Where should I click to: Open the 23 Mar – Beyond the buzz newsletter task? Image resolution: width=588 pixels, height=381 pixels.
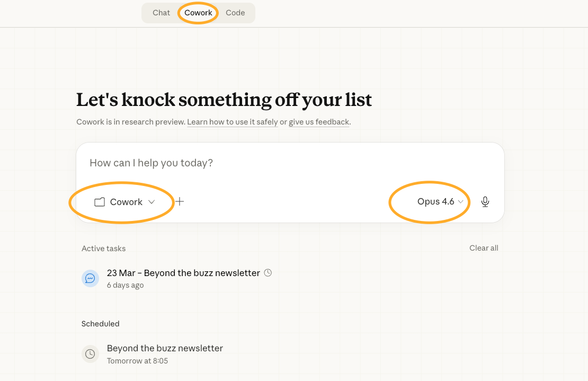(183, 273)
